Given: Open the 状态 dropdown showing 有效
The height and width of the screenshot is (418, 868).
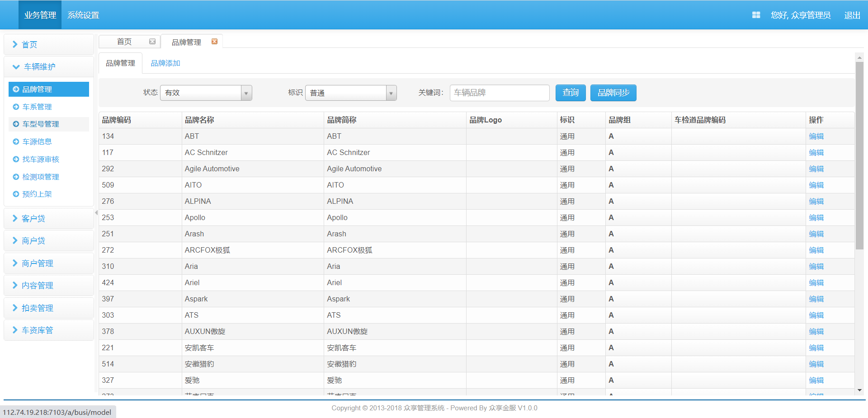Looking at the screenshot, I should (206, 93).
